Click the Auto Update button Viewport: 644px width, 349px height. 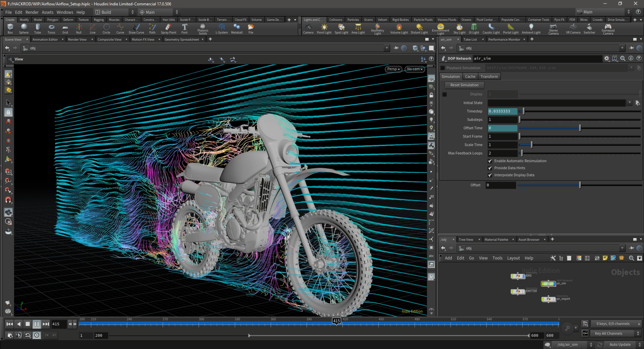(620, 345)
